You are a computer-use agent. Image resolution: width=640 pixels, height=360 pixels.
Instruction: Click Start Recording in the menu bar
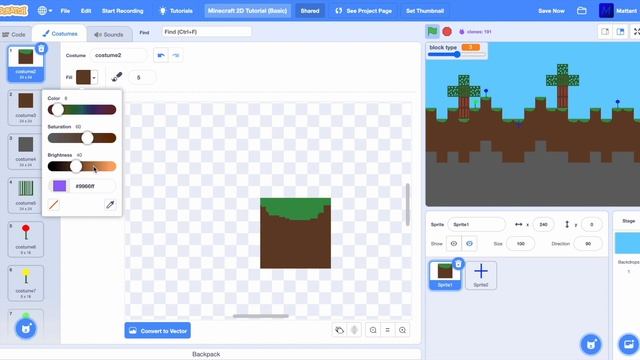coord(122,11)
